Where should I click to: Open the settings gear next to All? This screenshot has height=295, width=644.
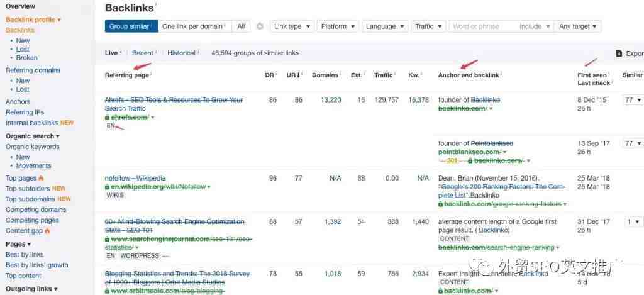click(x=260, y=26)
